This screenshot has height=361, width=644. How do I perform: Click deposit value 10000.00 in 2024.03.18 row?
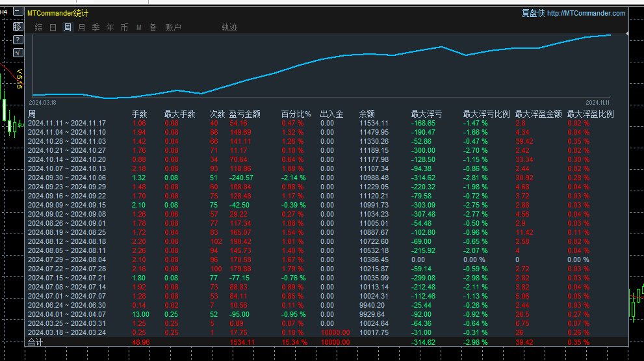335,332
